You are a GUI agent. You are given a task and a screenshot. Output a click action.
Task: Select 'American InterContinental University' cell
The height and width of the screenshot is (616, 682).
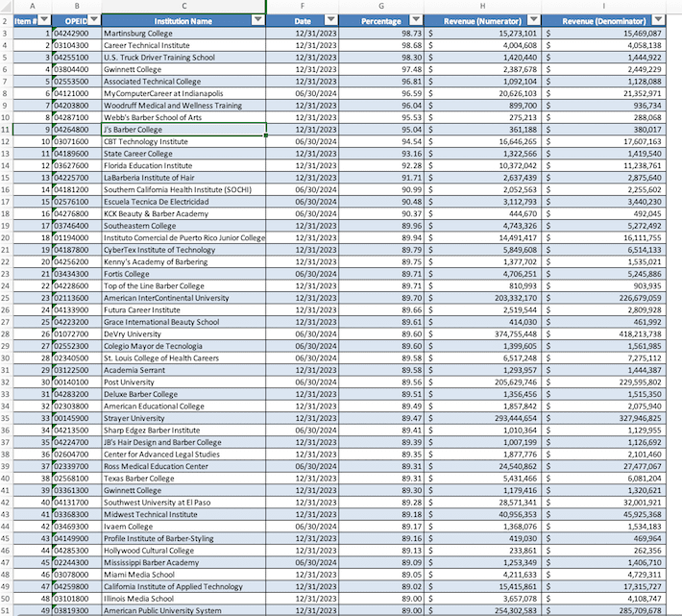[x=183, y=298]
